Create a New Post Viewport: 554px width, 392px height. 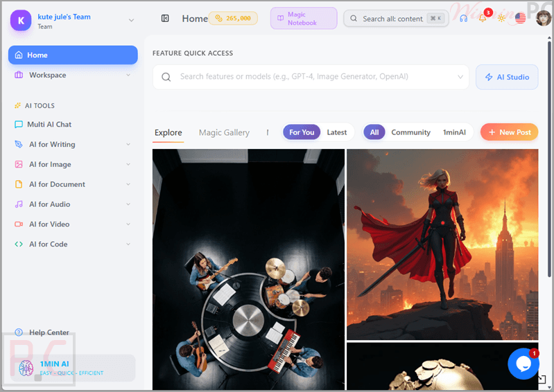coord(509,132)
